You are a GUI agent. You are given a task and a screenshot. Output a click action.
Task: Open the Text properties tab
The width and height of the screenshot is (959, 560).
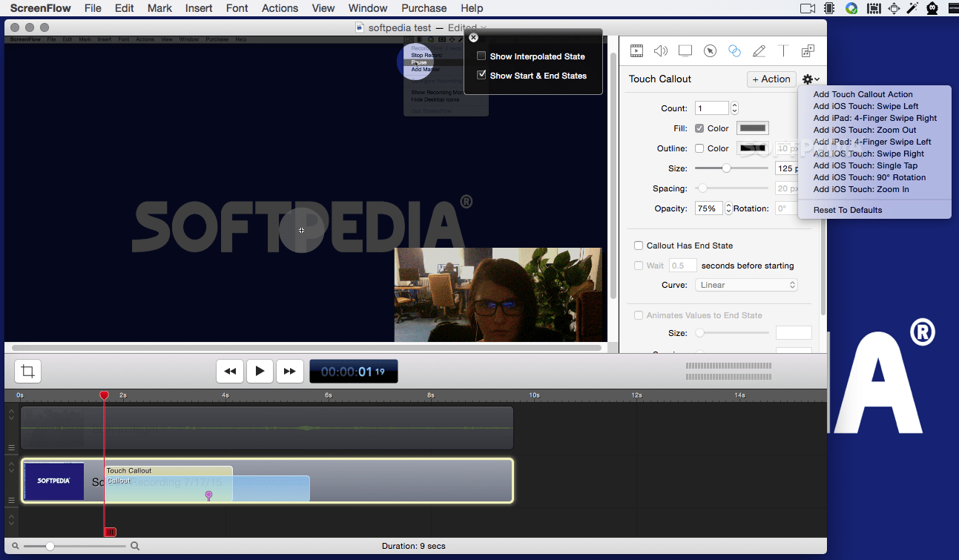tap(783, 50)
